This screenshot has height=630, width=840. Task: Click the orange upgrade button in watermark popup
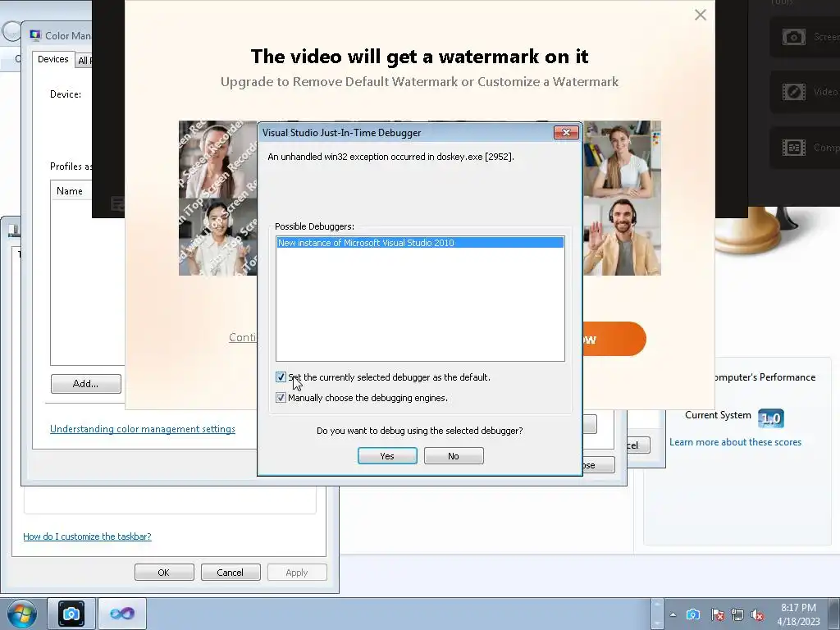click(614, 339)
